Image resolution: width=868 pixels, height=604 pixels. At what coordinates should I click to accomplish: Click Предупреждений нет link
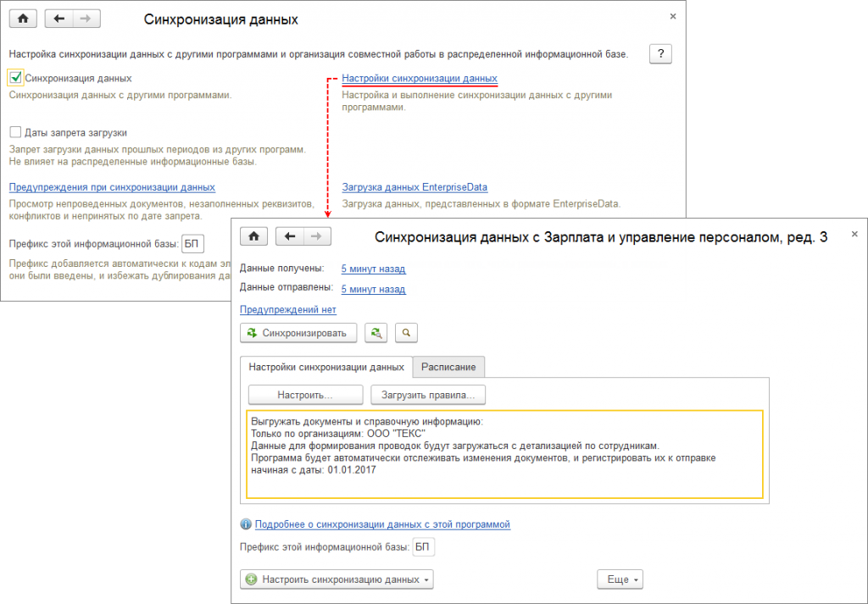pos(288,310)
